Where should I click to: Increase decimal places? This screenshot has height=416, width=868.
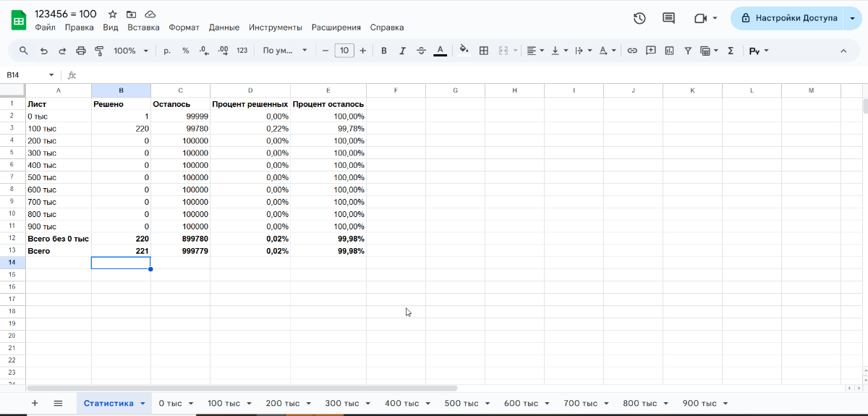click(223, 51)
